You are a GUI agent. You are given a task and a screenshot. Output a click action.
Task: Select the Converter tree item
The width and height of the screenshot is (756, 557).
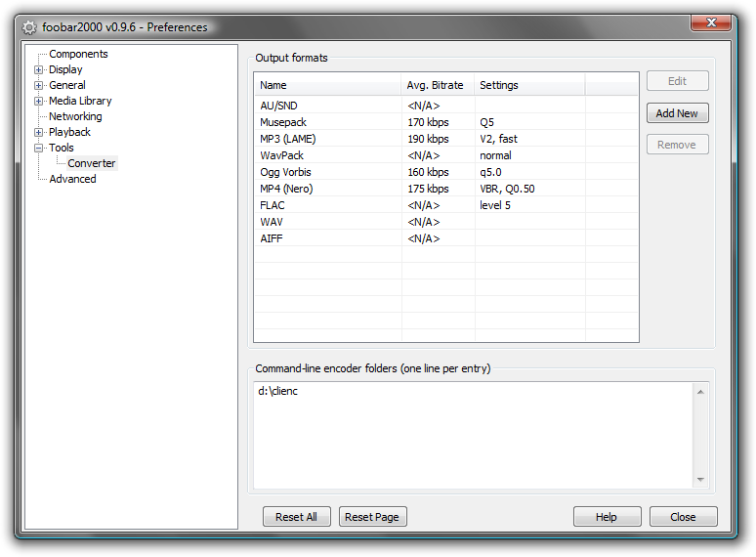tap(92, 164)
